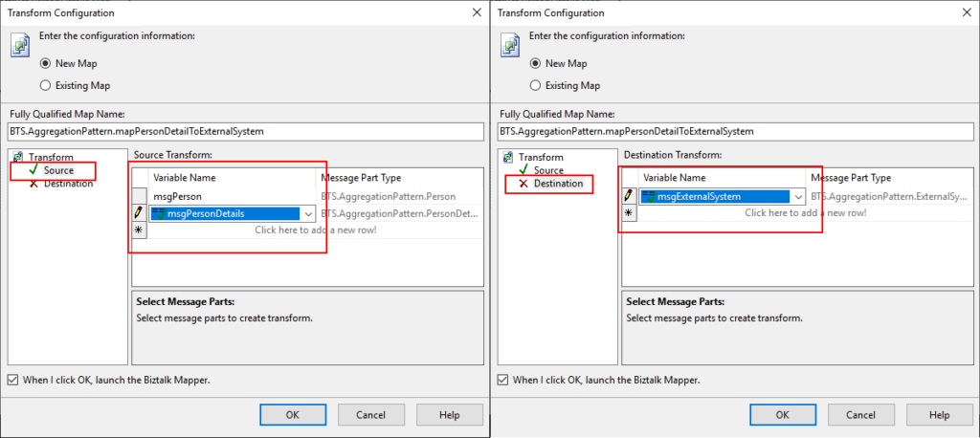
Task: Click the transform configuration icon in right dialog
Action: click(509, 44)
